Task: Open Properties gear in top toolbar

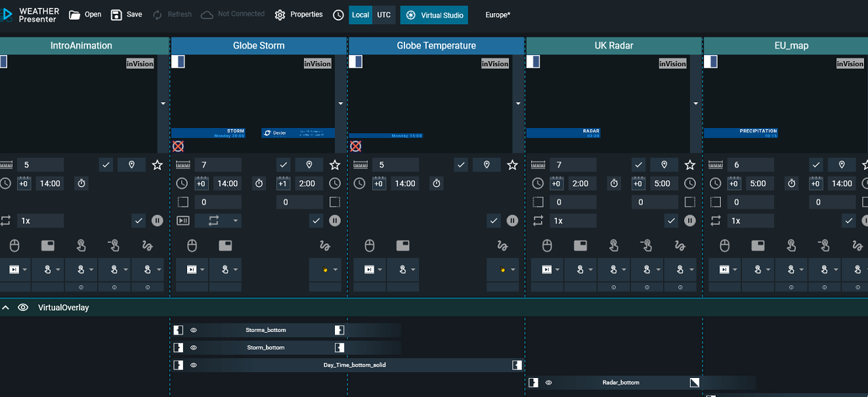Action: (299, 14)
